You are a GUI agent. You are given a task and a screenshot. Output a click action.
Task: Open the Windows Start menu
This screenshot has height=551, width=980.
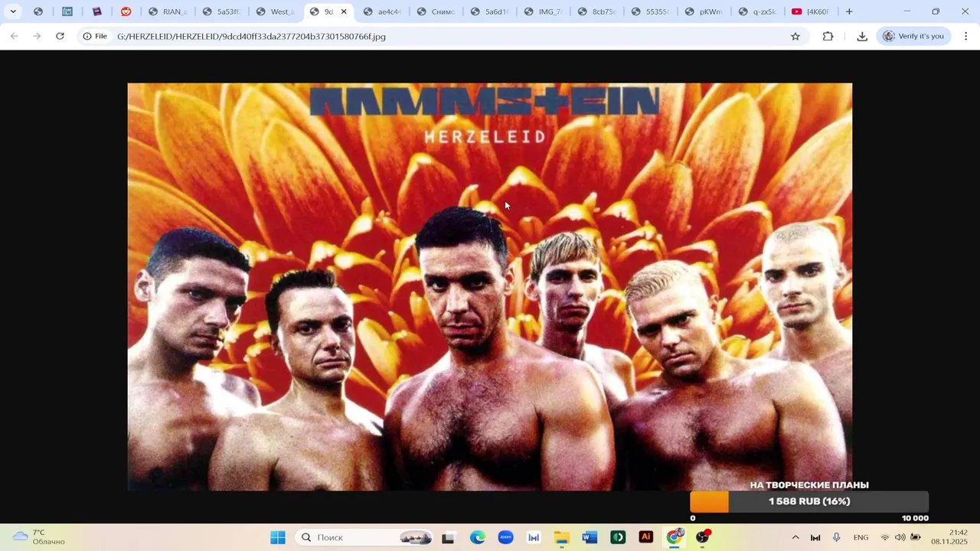point(278,537)
